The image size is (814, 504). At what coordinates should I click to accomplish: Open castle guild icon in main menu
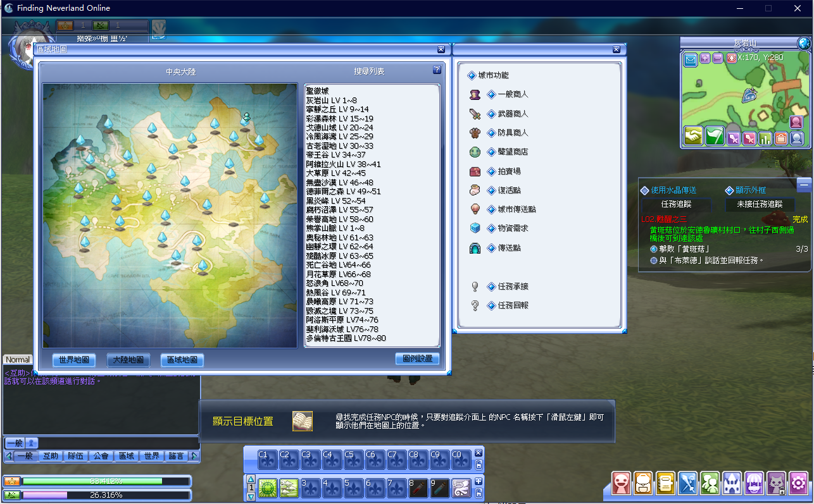click(732, 482)
